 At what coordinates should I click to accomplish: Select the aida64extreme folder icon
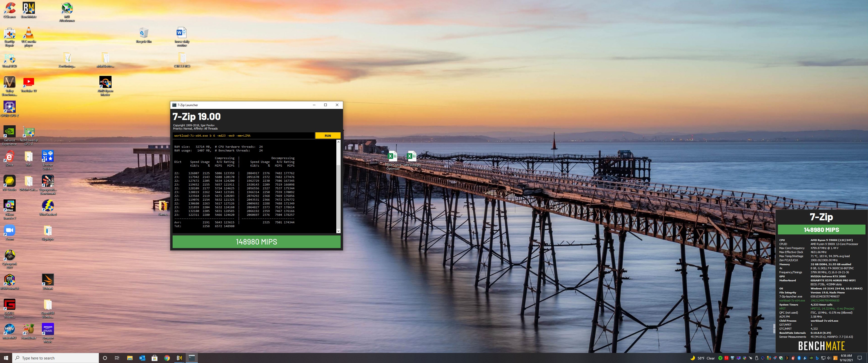point(105,60)
